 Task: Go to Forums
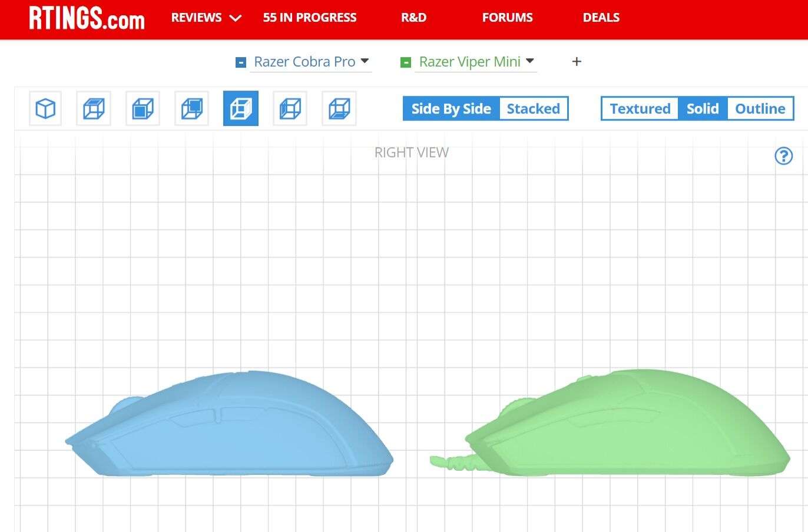(507, 18)
